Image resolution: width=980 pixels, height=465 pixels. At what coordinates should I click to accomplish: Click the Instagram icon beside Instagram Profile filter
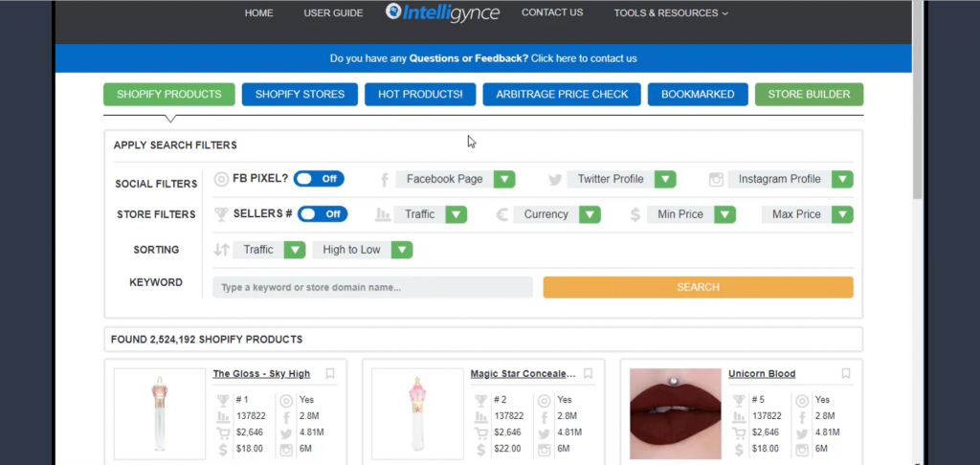pos(716,180)
